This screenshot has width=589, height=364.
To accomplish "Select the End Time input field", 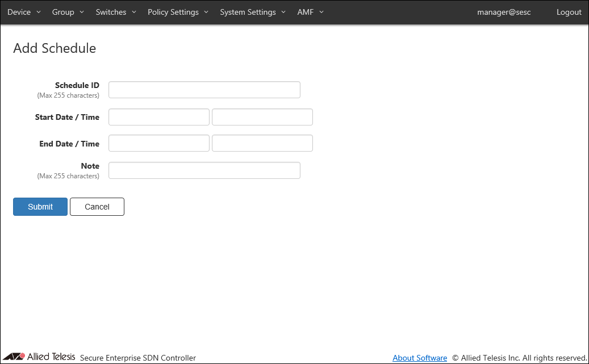I will tap(262, 143).
